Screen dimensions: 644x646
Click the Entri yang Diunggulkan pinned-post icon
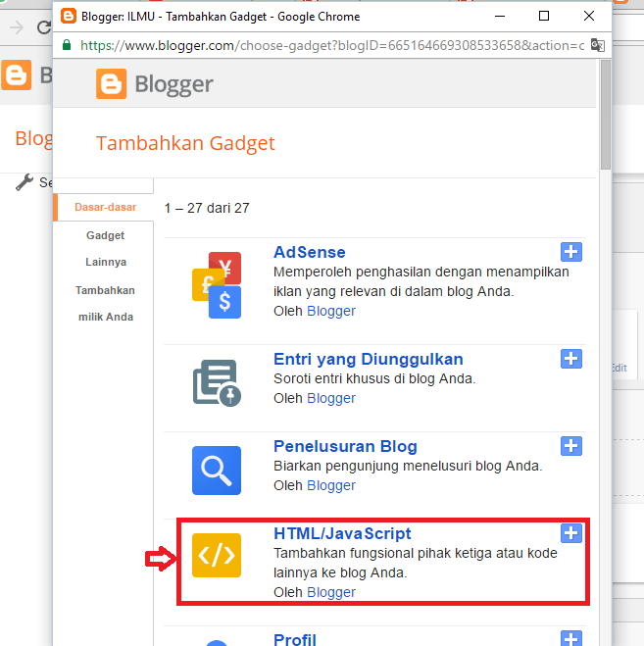tap(217, 383)
